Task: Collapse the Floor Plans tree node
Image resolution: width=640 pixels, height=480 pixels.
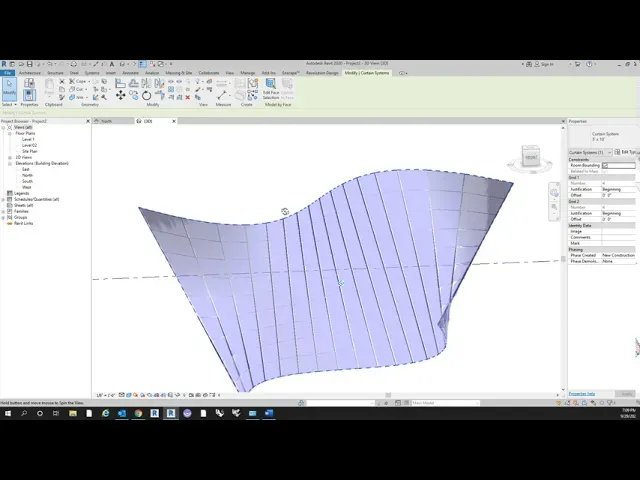Action: pos(11,133)
